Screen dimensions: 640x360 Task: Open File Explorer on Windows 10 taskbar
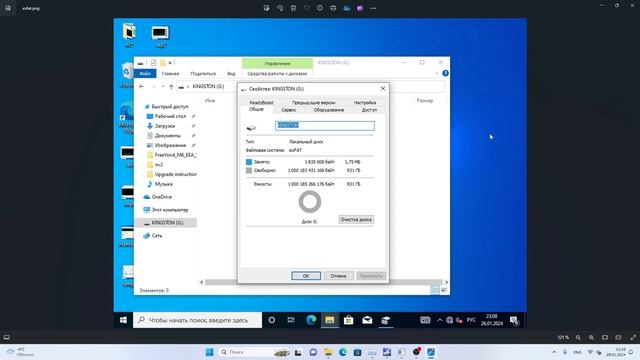(330, 320)
